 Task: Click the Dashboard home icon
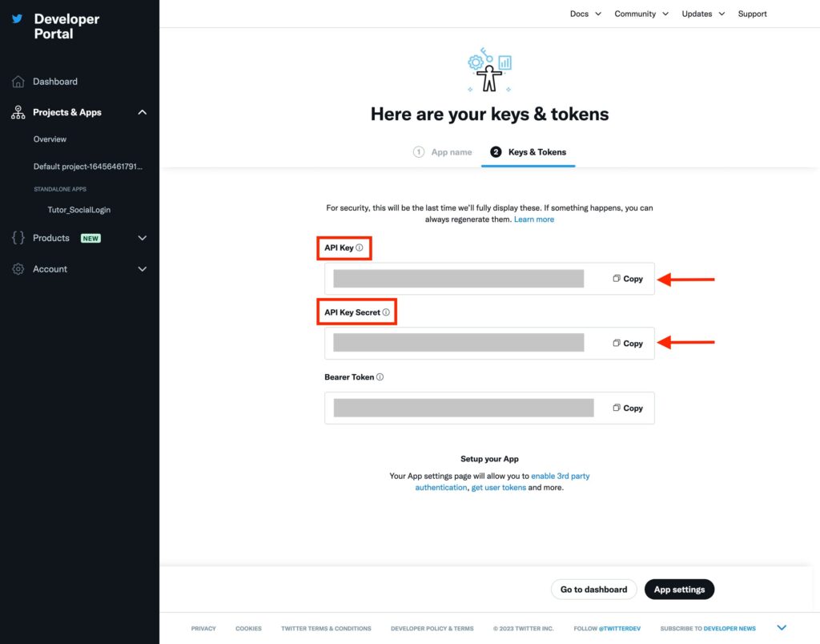pos(18,82)
